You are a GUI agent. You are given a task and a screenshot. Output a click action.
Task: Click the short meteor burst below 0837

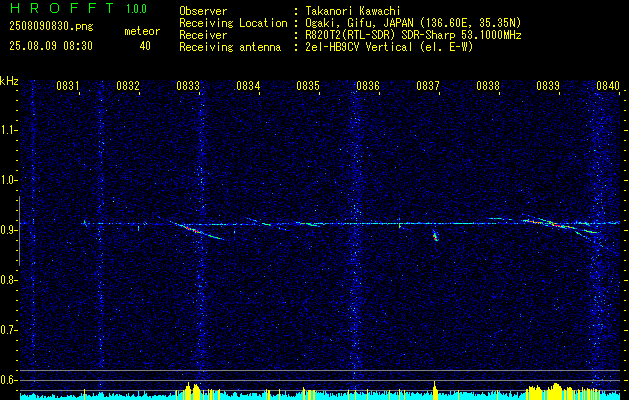(x=435, y=236)
